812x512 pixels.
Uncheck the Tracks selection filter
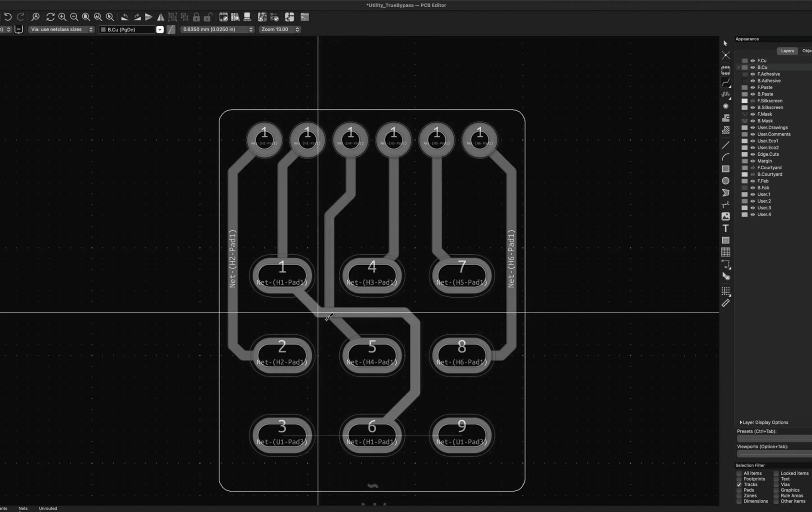tap(739, 484)
